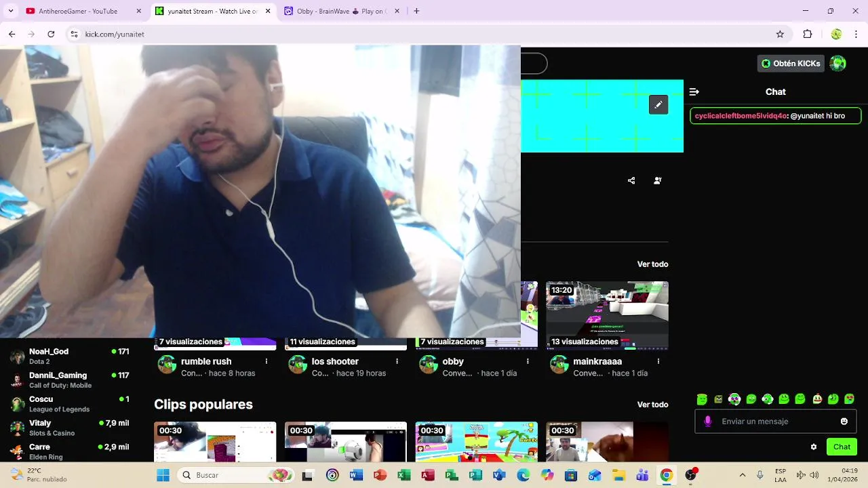868x488 pixels.
Task: Open the los shooter video title
Action: (335, 361)
